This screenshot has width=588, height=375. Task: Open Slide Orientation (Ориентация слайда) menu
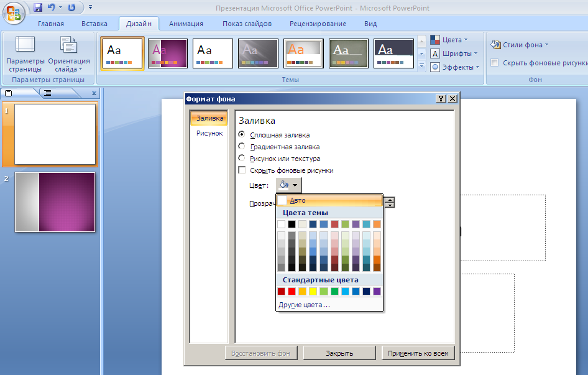click(69, 53)
